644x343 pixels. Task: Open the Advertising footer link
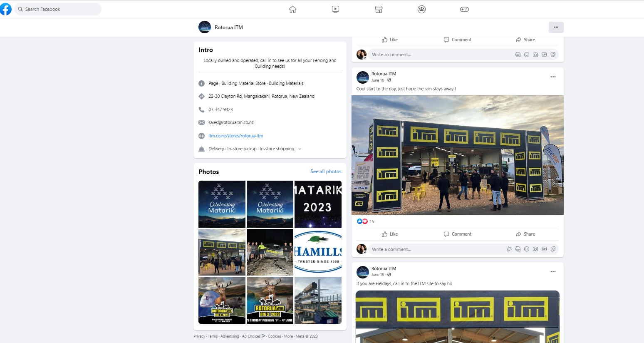(x=230, y=336)
